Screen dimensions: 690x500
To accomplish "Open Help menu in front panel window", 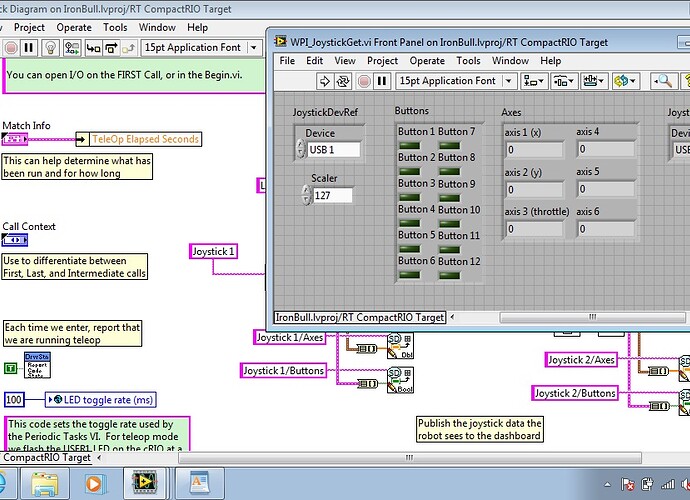I will coord(551,61).
